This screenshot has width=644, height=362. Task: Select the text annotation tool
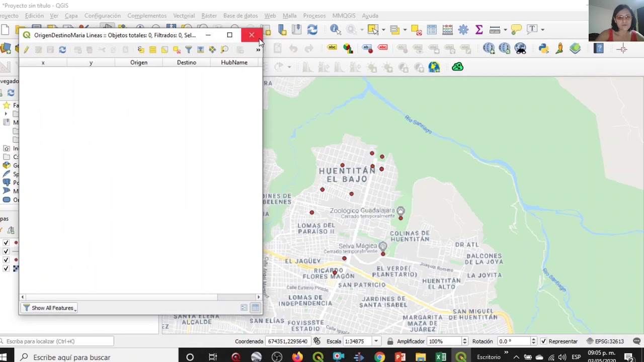click(x=532, y=29)
